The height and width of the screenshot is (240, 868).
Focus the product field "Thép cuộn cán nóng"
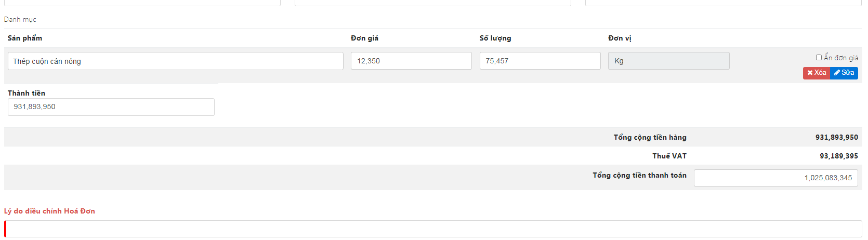175,61
